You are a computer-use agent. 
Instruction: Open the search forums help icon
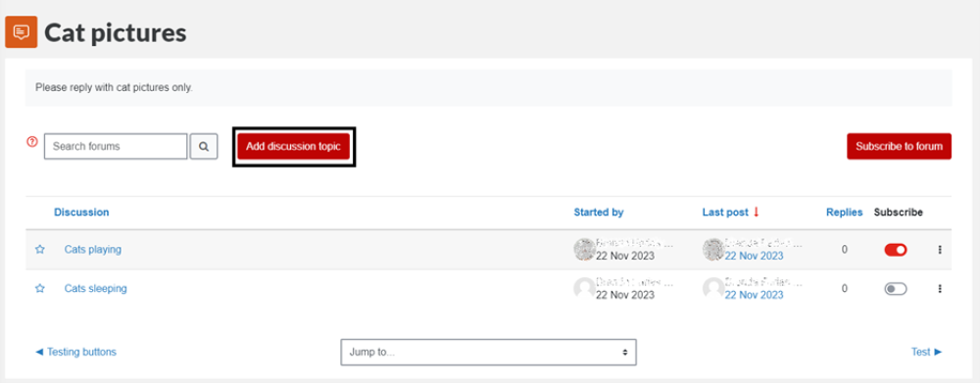(32, 142)
